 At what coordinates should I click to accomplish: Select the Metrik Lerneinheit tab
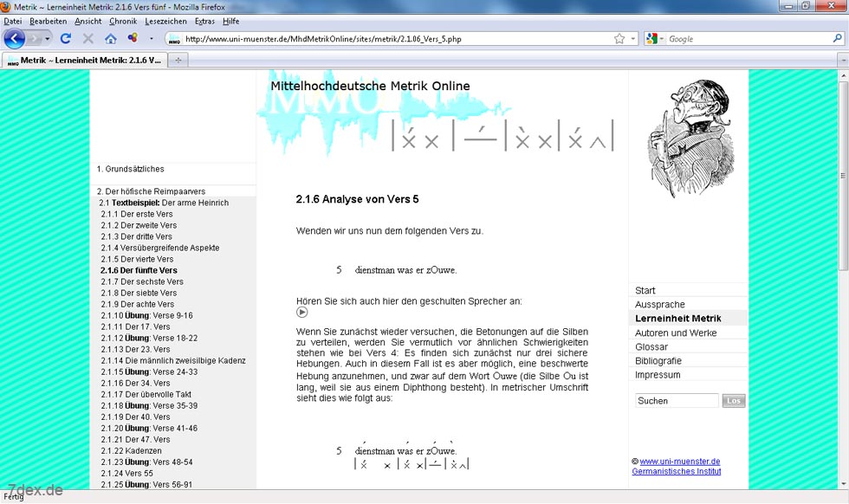[84, 60]
